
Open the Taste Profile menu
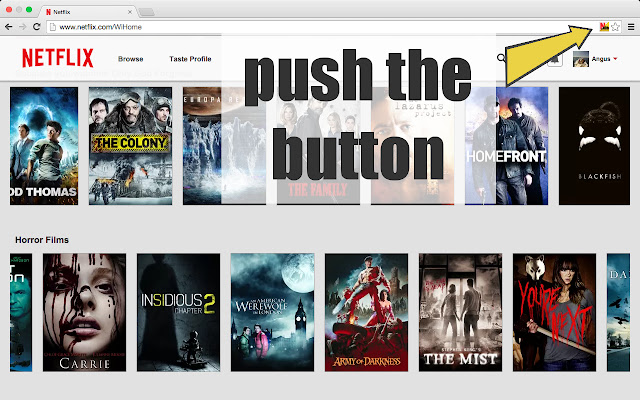[190, 59]
